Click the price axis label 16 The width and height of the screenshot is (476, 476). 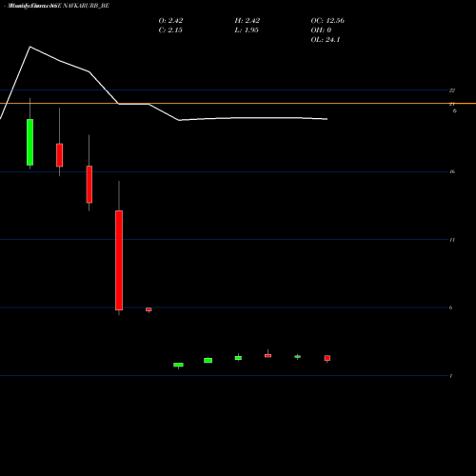pos(452,171)
